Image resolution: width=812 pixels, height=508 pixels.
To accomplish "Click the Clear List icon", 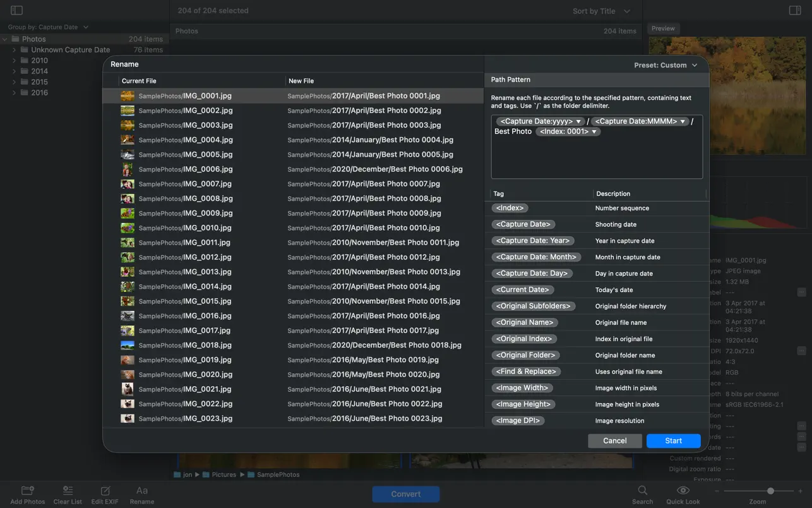I will click(68, 491).
